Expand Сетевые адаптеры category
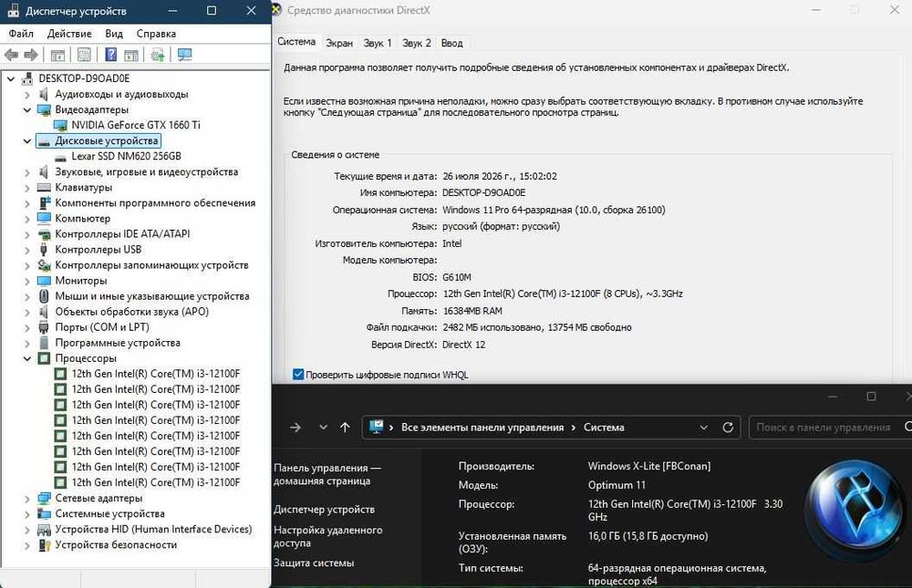The width and height of the screenshot is (912, 588). coord(26,499)
